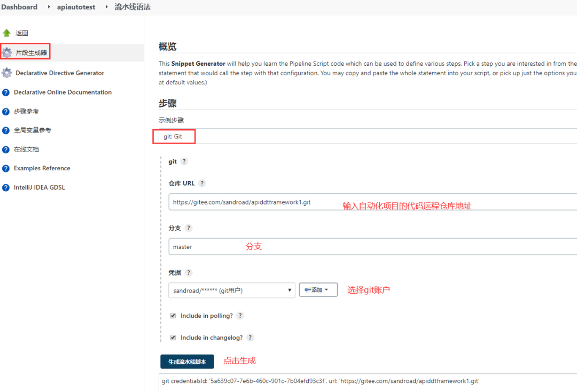The width and height of the screenshot is (577, 392).
Task: Click into the 分支 master input field
Action: coord(373,246)
